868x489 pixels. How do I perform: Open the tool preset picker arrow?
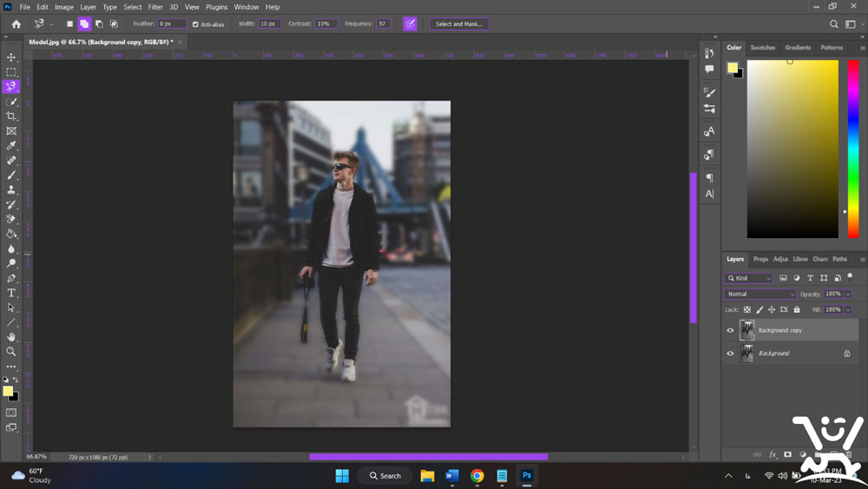(x=51, y=24)
